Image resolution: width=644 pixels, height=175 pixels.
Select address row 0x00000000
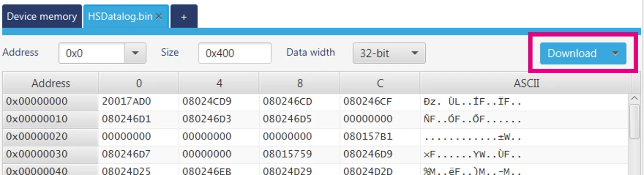51,102
